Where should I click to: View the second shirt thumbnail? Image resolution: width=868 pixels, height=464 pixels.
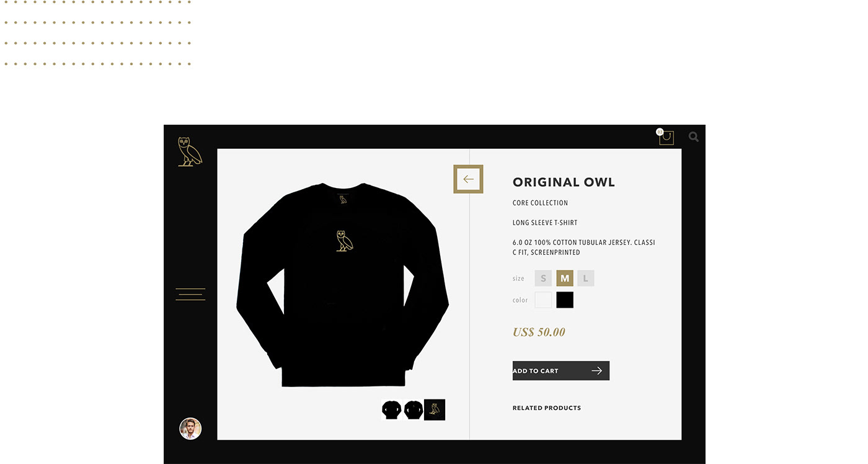[413, 409]
